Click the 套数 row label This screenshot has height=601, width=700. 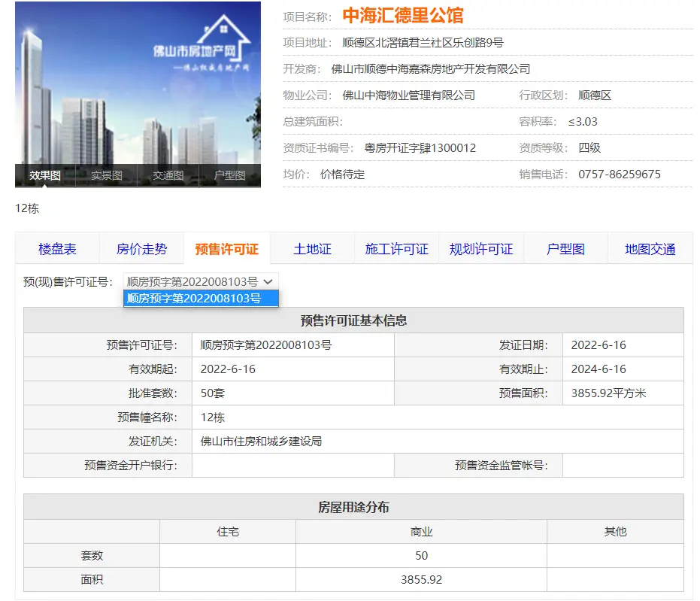[x=92, y=555]
